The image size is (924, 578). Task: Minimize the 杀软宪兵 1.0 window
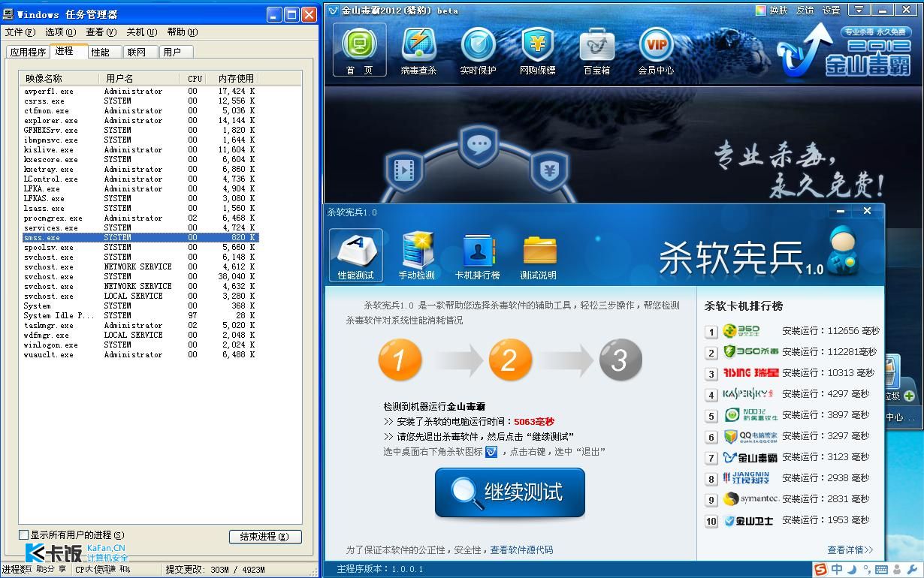point(841,212)
